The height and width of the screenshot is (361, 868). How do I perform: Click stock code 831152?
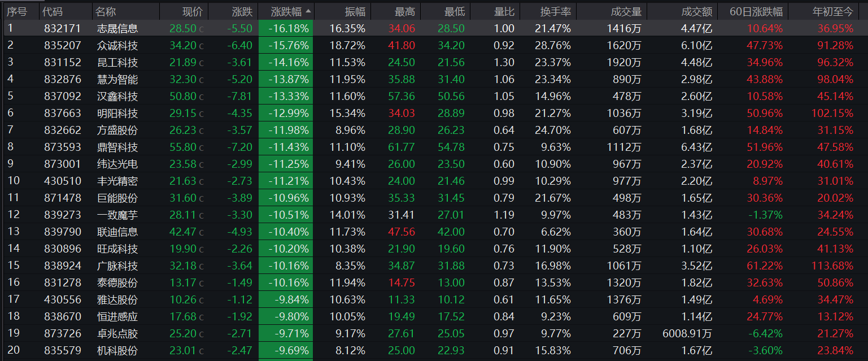click(63, 62)
